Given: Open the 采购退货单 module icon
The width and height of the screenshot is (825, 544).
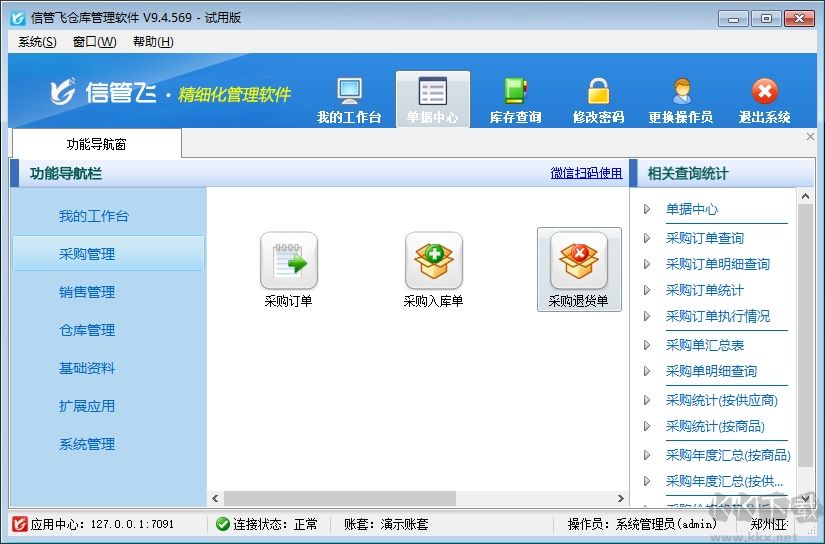Looking at the screenshot, I should (579, 270).
